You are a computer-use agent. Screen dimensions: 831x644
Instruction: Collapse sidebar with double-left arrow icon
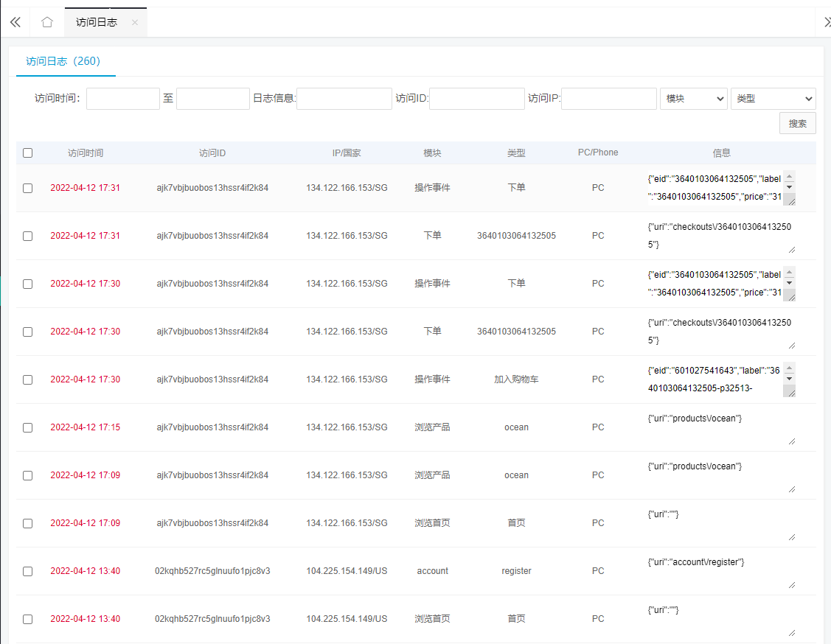pyautogui.click(x=15, y=22)
